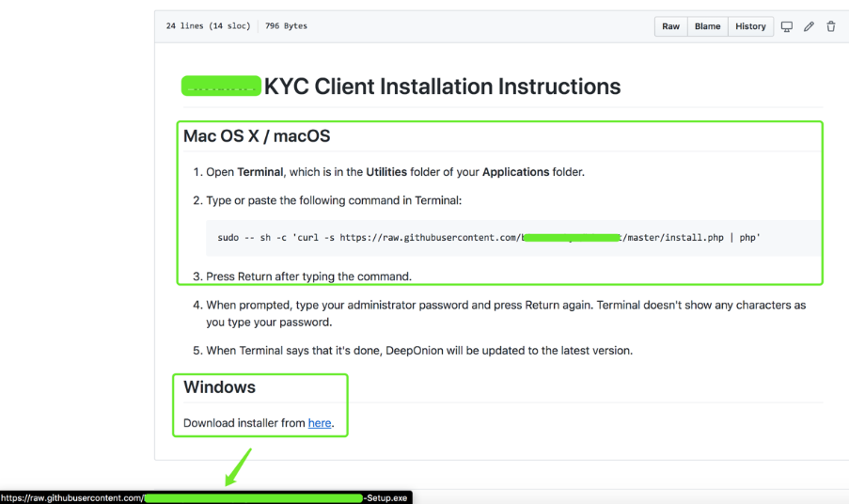The width and height of the screenshot is (849, 504).
Task: Click the green arrow pointing at URL
Action: [x=238, y=466]
